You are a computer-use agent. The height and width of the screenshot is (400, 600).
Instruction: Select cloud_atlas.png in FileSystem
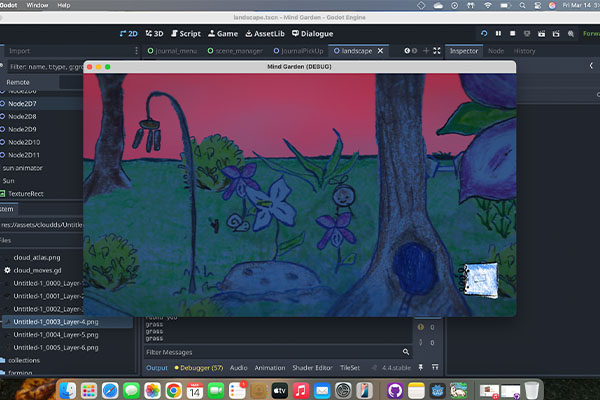coord(37,258)
